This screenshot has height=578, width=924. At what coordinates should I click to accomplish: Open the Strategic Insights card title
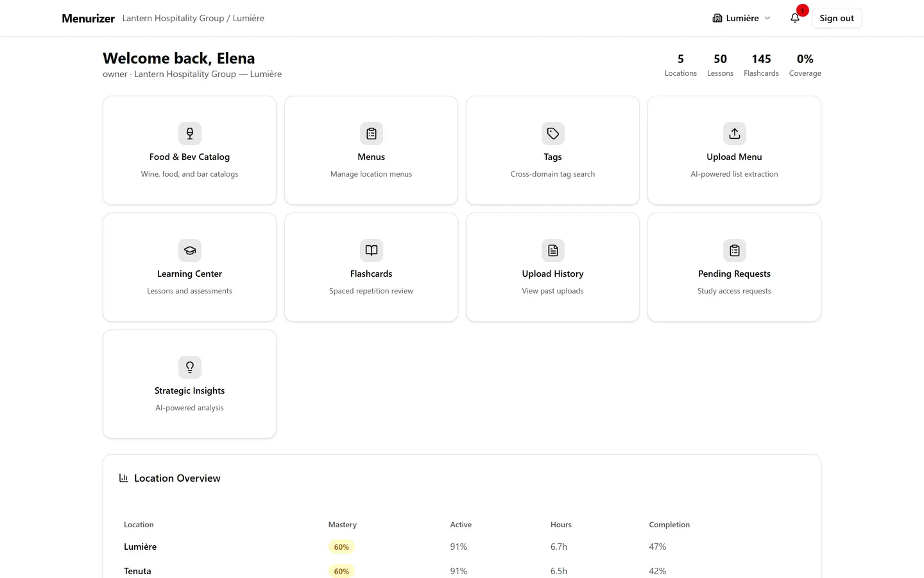tap(189, 390)
